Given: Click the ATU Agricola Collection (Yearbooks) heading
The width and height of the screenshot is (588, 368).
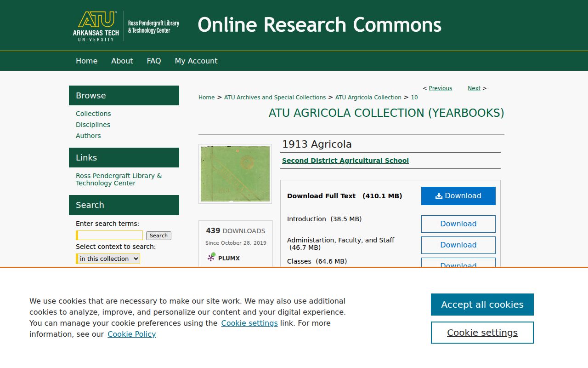Looking at the screenshot, I should click(386, 113).
